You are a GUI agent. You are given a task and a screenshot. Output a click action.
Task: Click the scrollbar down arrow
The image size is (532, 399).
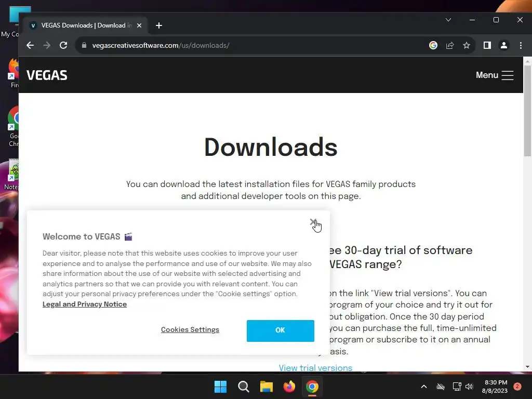(x=527, y=367)
